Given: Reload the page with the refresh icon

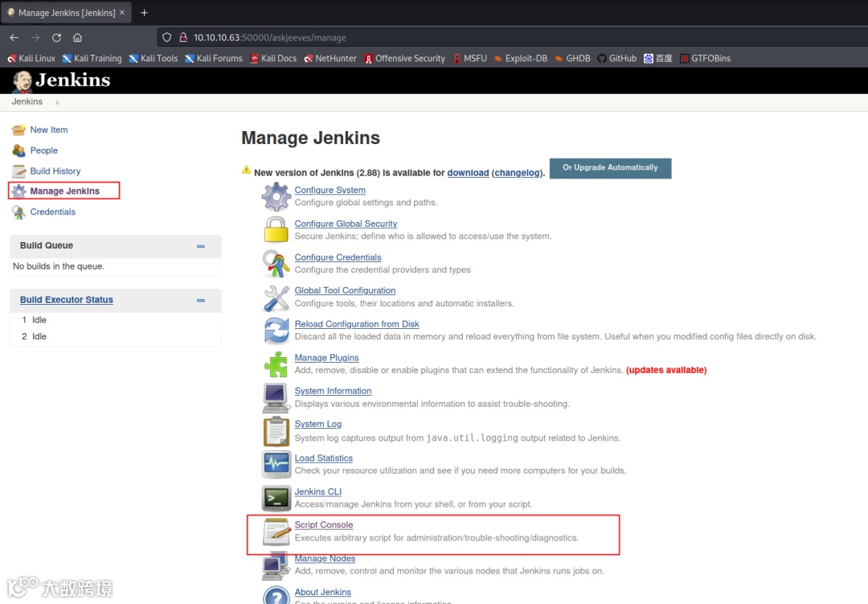Looking at the screenshot, I should coord(56,37).
